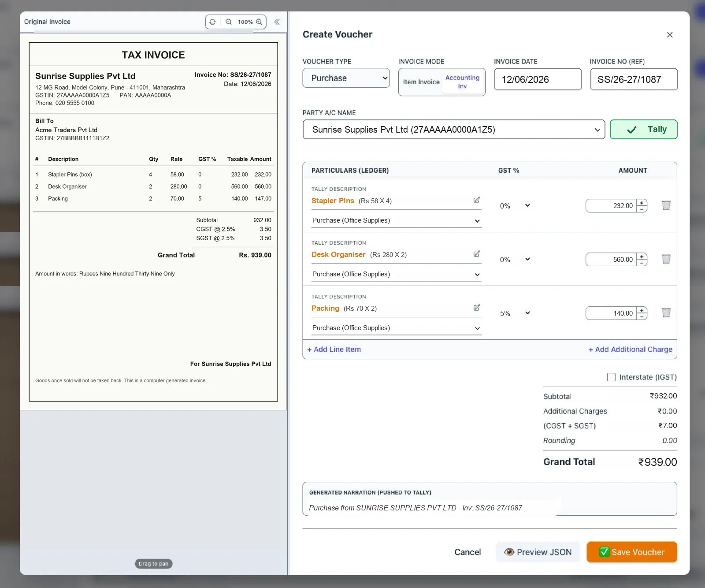This screenshot has width=705, height=588.
Task: Edit the Desk Organiser amount field
Action: 611,260
